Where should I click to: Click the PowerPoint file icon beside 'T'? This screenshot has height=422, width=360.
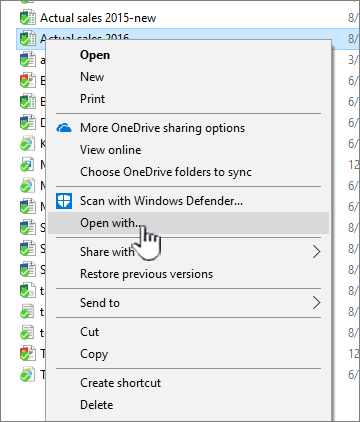click(27, 354)
